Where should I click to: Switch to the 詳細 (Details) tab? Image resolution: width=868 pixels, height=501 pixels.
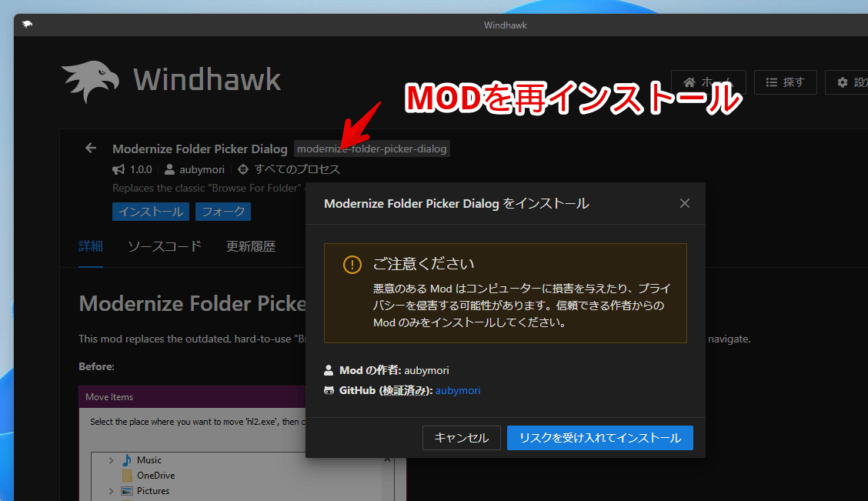(x=91, y=246)
